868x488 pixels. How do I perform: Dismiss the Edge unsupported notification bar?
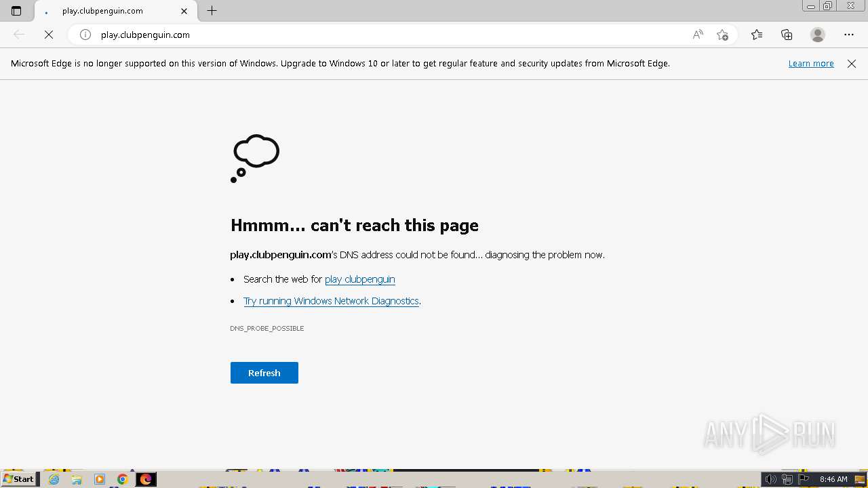852,64
